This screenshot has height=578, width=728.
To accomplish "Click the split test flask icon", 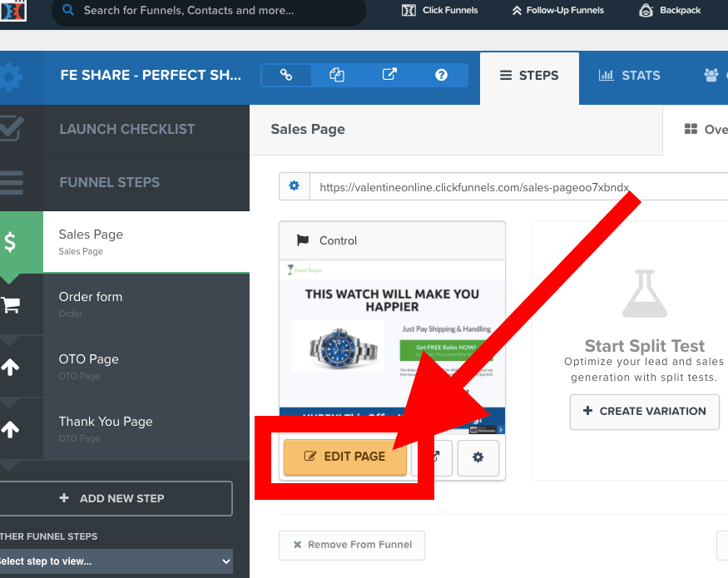I will coord(645,294).
